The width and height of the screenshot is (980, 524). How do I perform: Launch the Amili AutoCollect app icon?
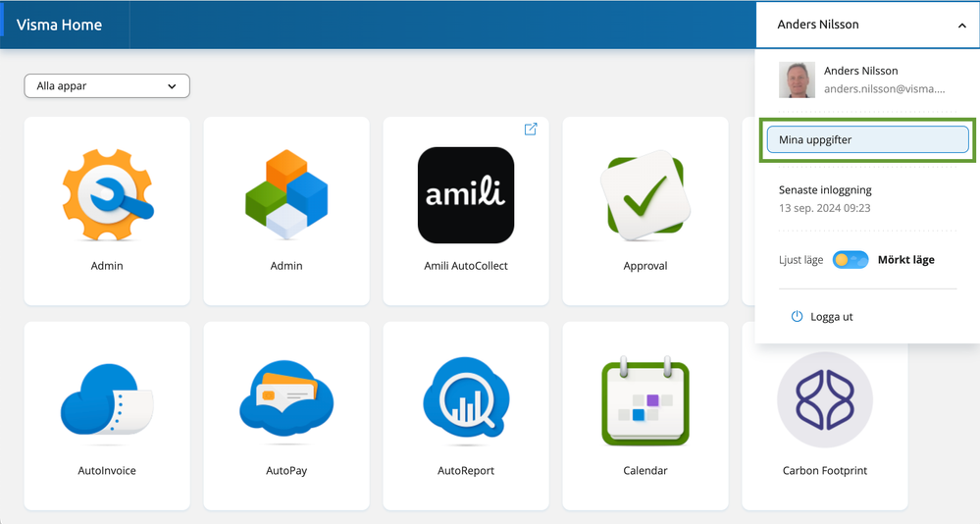coord(466,195)
